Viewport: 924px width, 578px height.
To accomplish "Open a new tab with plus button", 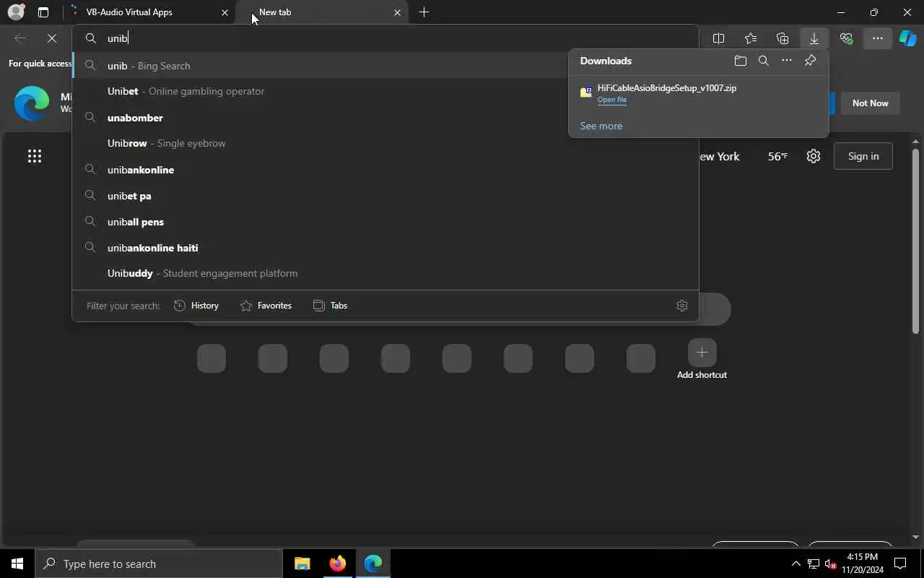I will (x=424, y=12).
